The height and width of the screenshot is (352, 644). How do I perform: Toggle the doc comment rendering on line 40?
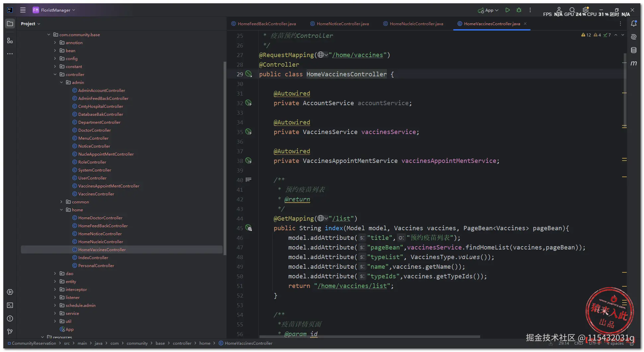click(x=249, y=180)
